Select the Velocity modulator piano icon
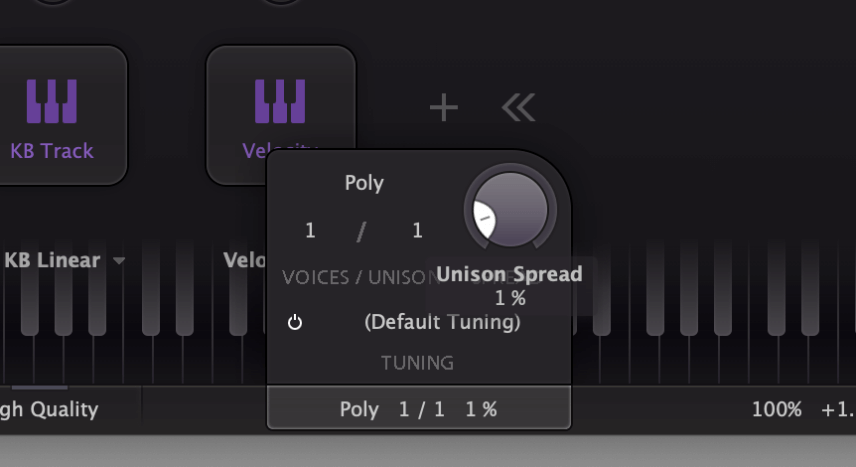This screenshot has width=856, height=467. tap(280, 102)
